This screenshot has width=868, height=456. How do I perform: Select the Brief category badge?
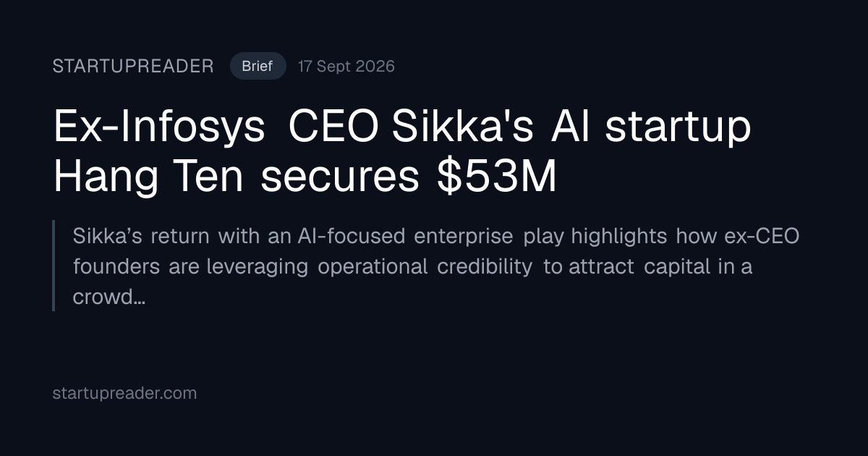258,67
